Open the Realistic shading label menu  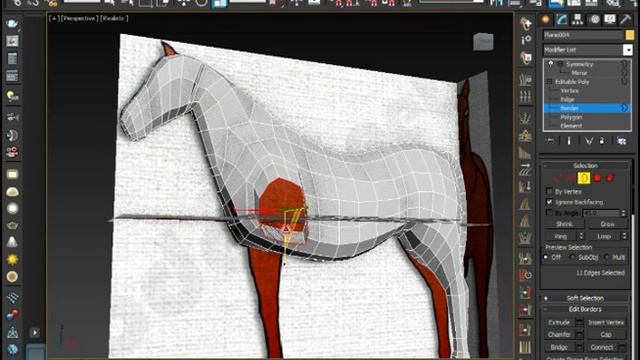(x=114, y=18)
